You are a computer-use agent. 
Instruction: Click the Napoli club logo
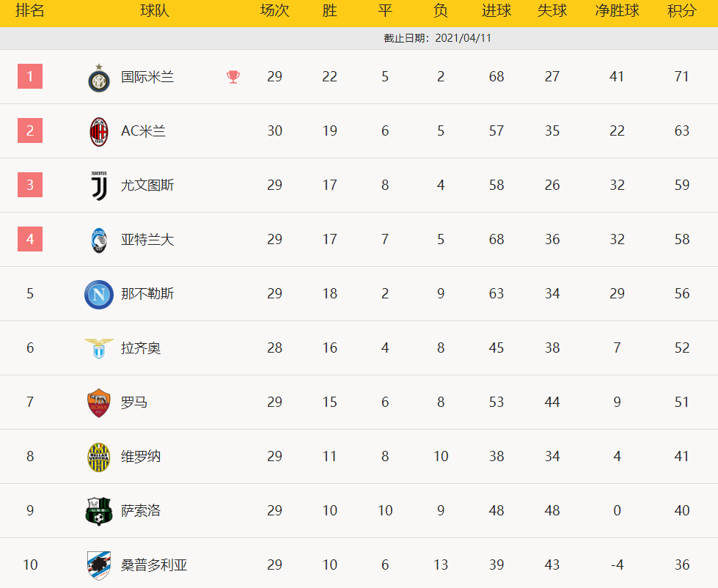click(99, 294)
